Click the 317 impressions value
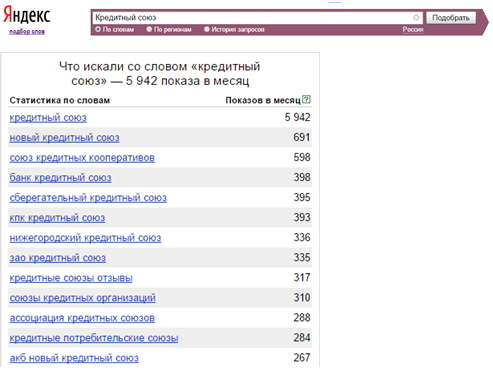 coord(302,277)
